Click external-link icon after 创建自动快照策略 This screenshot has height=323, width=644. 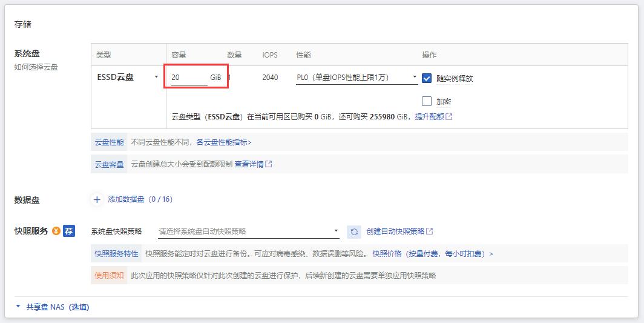click(x=430, y=231)
